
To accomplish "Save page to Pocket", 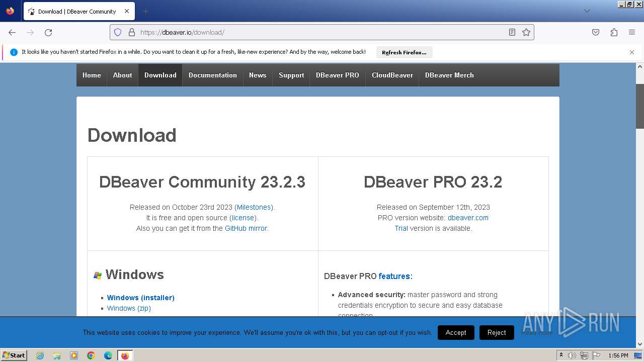I will 596,32.
